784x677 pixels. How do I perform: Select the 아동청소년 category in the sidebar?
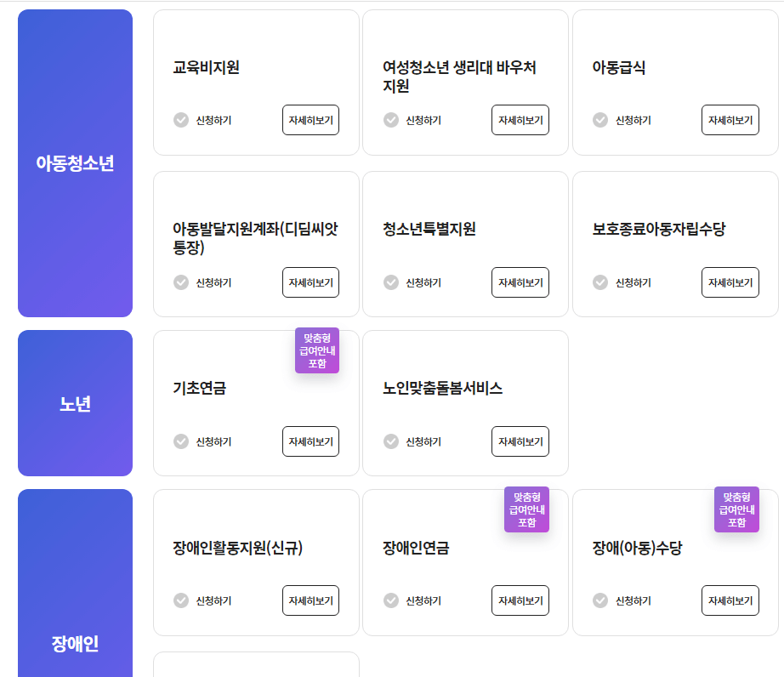click(75, 161)
